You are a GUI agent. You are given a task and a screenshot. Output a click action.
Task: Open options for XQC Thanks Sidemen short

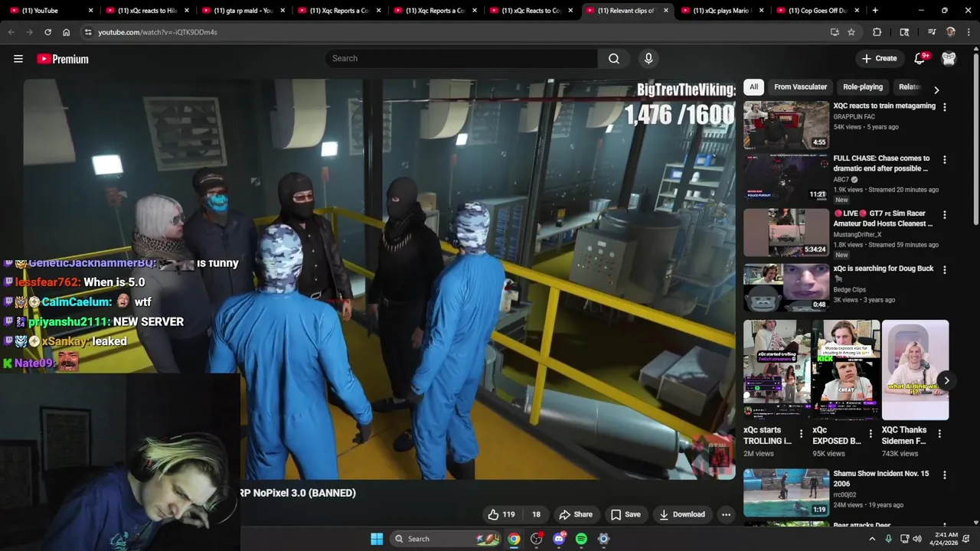coord(939,434)
